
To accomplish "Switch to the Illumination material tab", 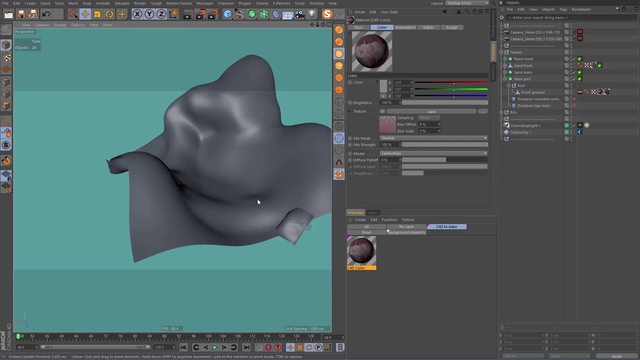I will (405, 27).
